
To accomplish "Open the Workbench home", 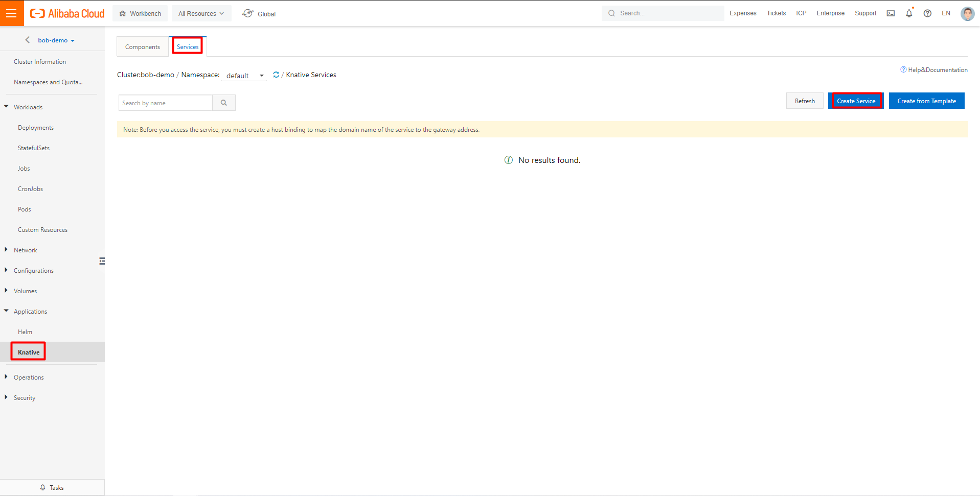I will pyautogui.click(x=140, y=14).
